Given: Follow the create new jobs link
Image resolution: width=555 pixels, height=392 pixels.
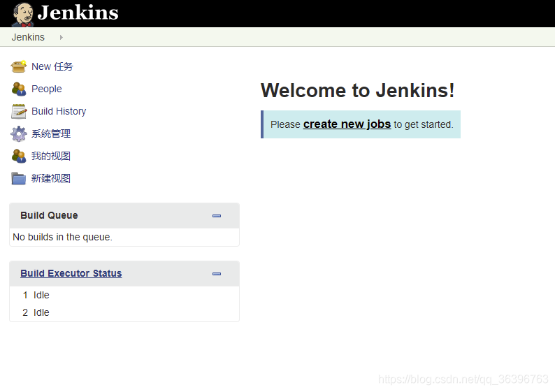Looking at the screenshot, I should pyautogui.click(x=347, y=124).
